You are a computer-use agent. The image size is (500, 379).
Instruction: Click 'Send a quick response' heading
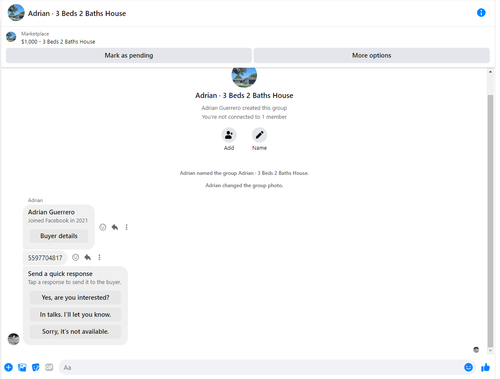point(60,274)
